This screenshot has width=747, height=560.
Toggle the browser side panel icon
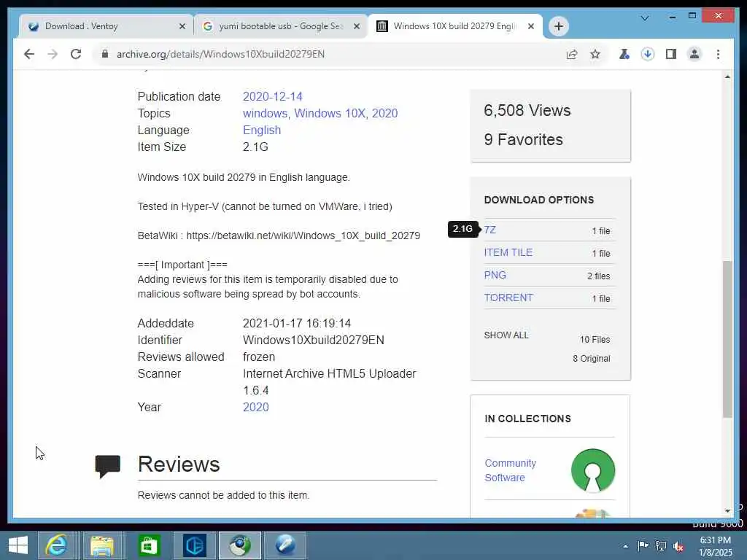[671, 54]
